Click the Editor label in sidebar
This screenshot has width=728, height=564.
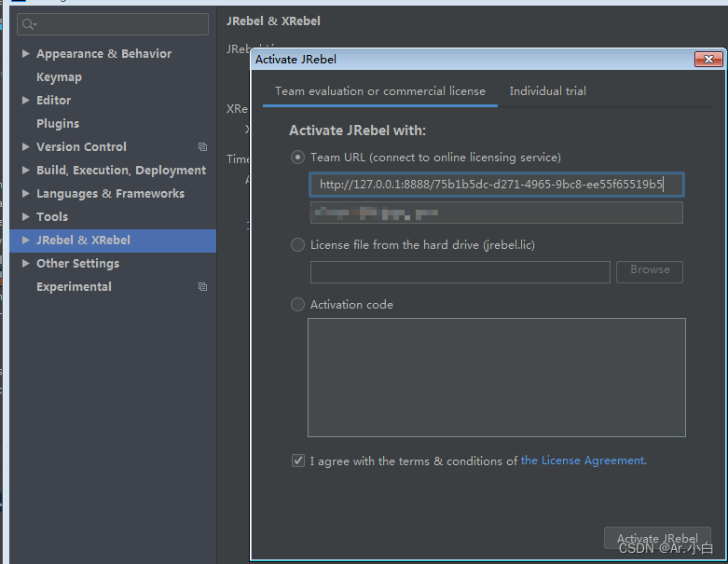[53, 100]
